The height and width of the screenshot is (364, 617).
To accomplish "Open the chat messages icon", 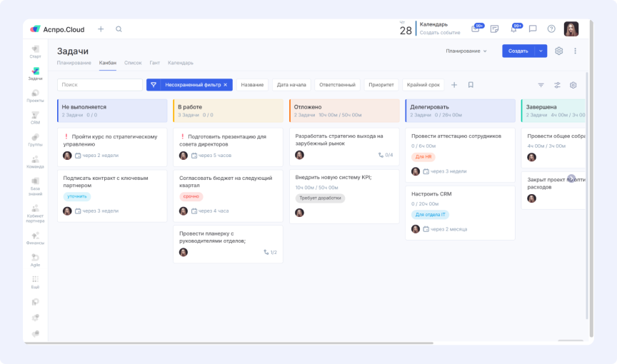I will click(533, 29).
